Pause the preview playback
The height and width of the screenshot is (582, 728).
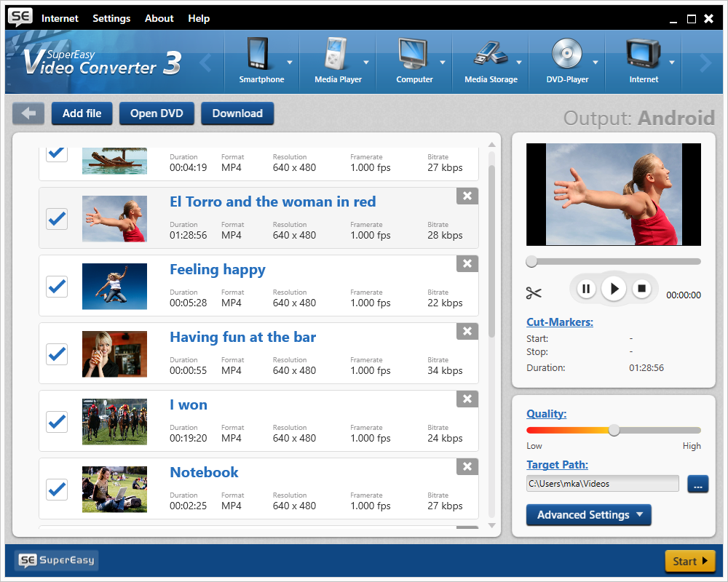tap(586, 289)
